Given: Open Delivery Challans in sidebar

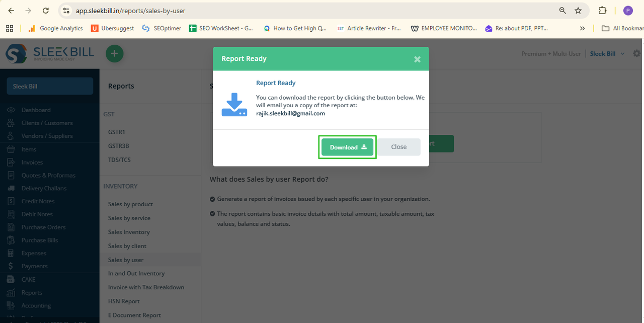Looking at the screenshot, I should pos(44,188).
